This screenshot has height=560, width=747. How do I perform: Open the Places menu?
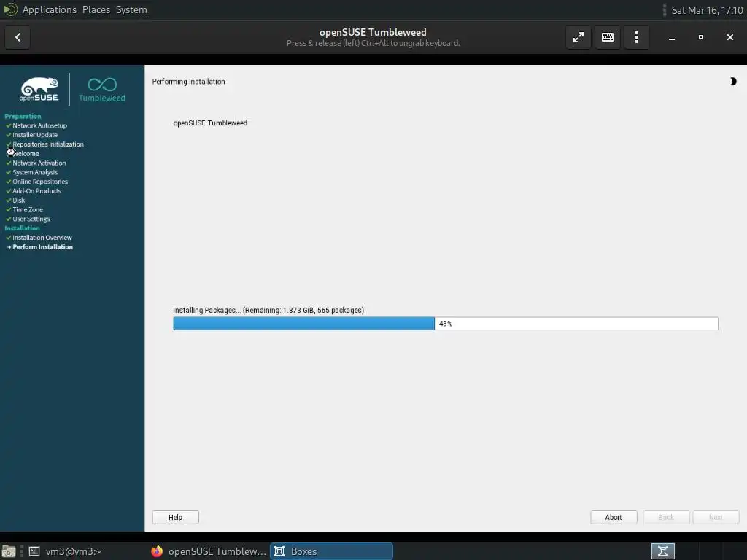96,9
